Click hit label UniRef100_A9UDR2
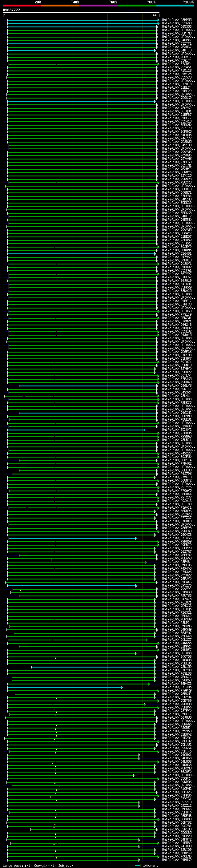 tap(177, 372)
